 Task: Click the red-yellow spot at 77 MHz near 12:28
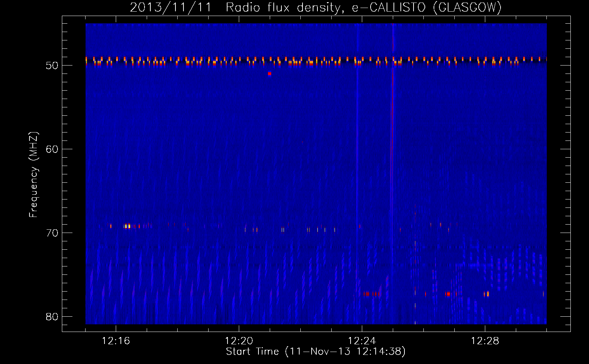[x=487, y=294]
